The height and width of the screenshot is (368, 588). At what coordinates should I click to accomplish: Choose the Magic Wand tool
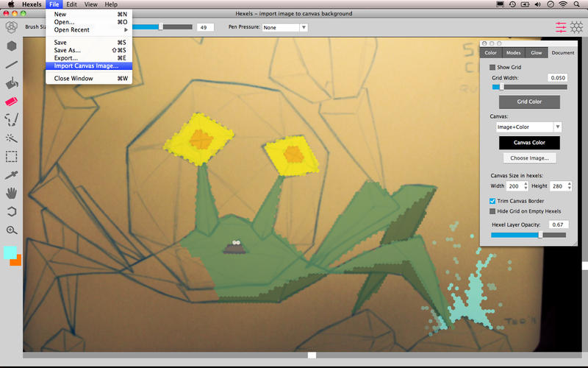[12, 138]
